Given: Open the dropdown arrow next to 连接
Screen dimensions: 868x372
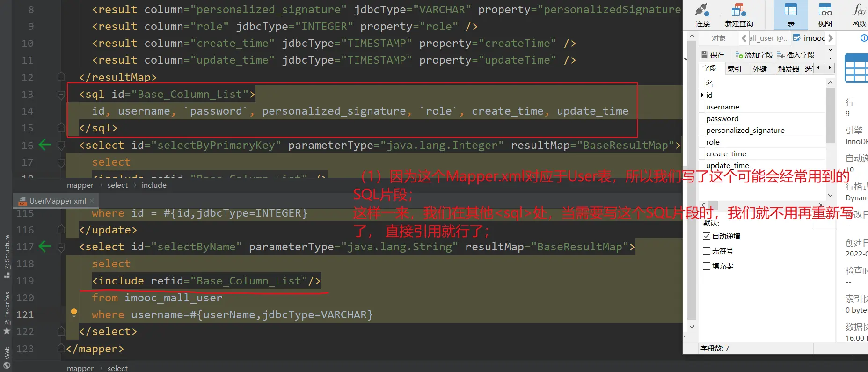Looking at the screenshot, I should pos(720,15).
